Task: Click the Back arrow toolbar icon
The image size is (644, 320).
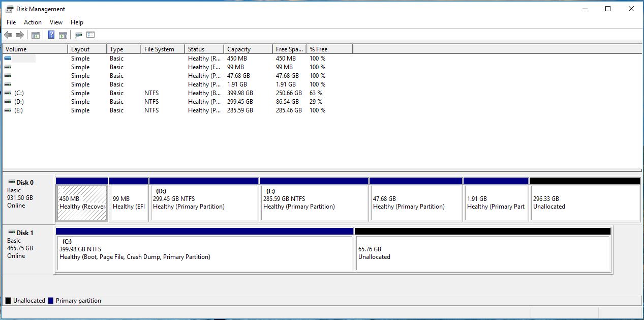Action: [x=8, y=35]
